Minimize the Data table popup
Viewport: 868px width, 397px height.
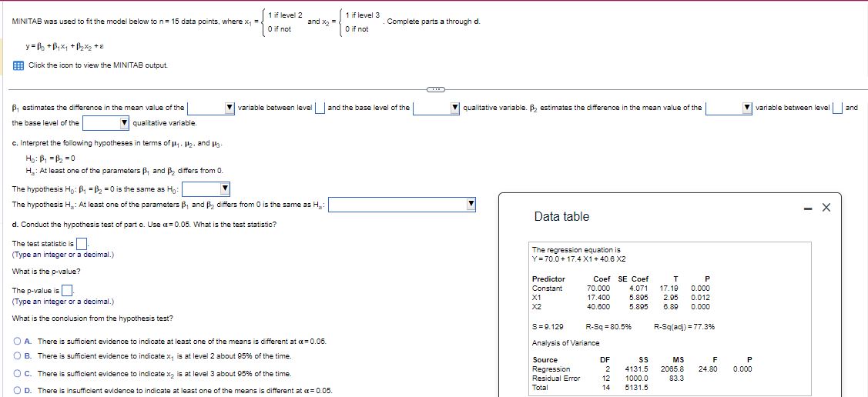[809, 208]
